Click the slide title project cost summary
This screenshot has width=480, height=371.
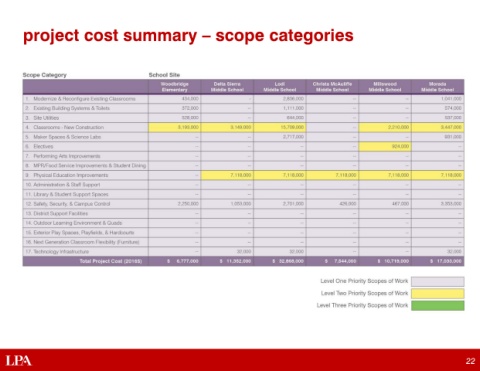click(188, 36)
